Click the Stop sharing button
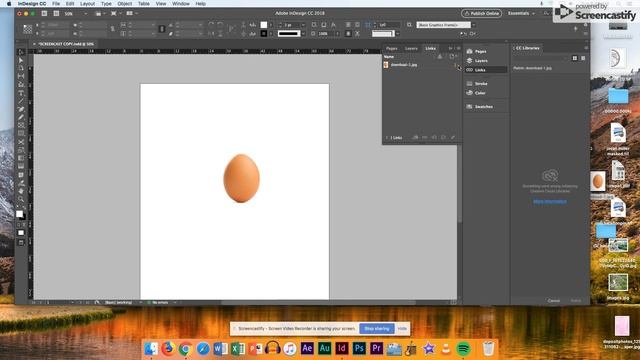 (377, 329)
